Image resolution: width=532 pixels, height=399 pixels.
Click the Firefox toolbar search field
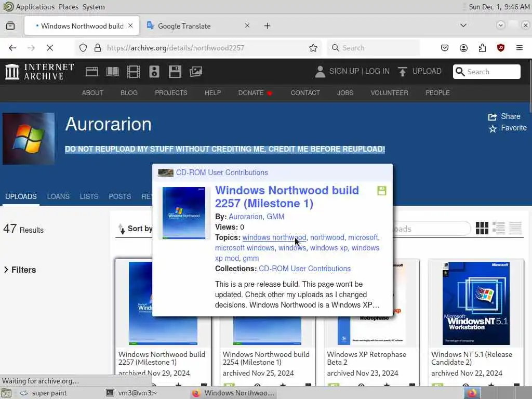click(373, 48)
